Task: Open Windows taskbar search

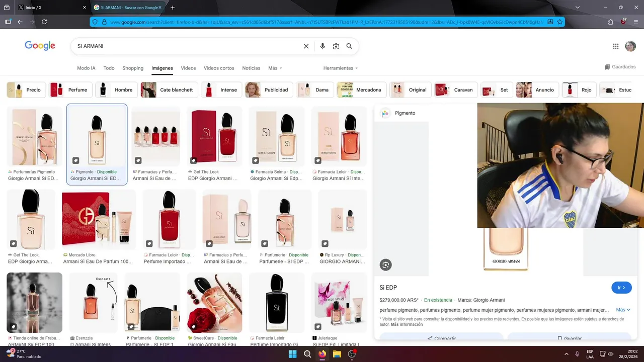Action: tap(307, 354)
